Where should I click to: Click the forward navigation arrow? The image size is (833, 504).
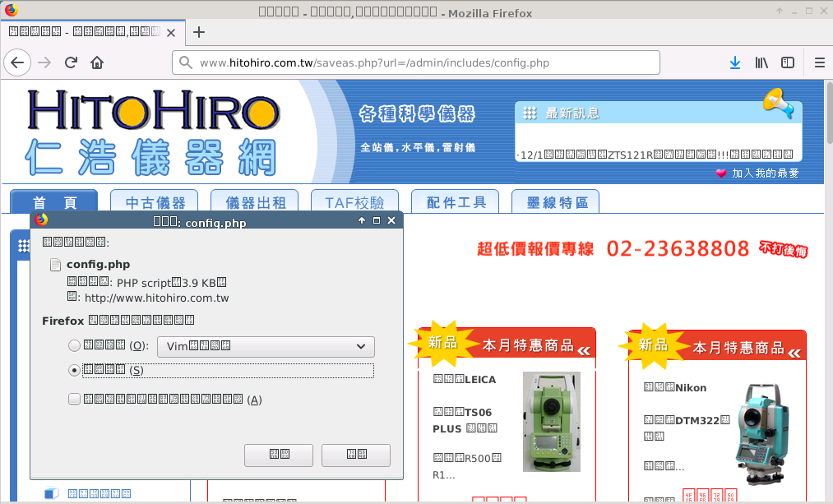[44, 62]
